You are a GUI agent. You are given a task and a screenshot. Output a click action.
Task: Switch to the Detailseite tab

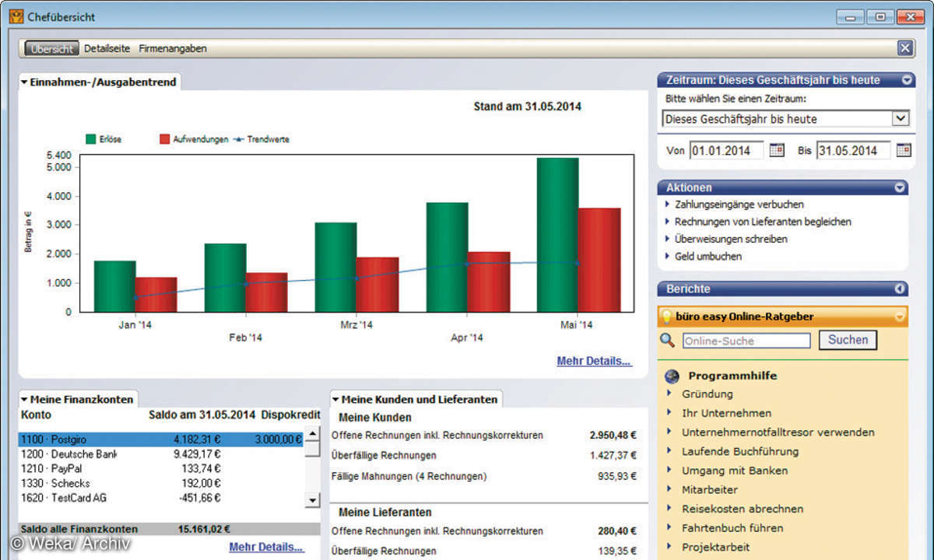click(x=107, y=48)
